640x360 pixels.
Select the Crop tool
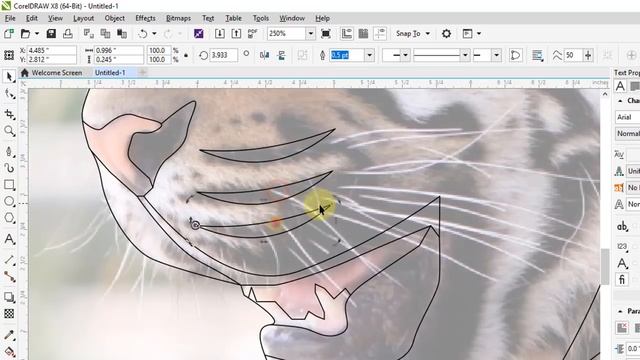point(9,114)
